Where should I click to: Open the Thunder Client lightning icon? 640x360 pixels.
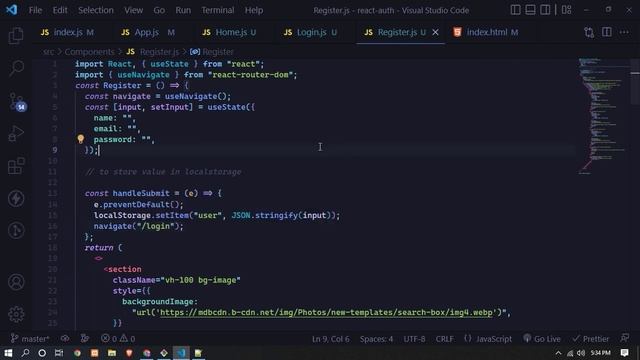(x=16, y=198)
